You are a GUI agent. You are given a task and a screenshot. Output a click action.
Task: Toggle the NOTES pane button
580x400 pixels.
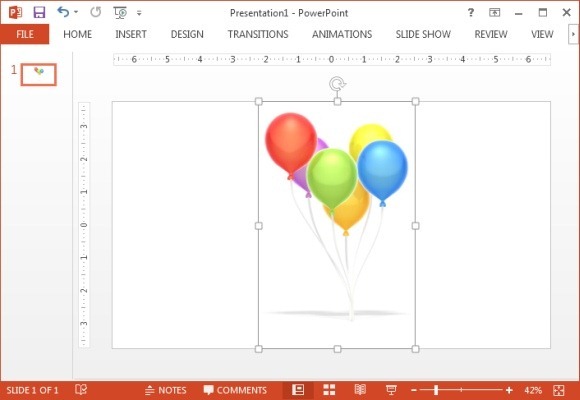pyautogui.click(x=165, y=390)
